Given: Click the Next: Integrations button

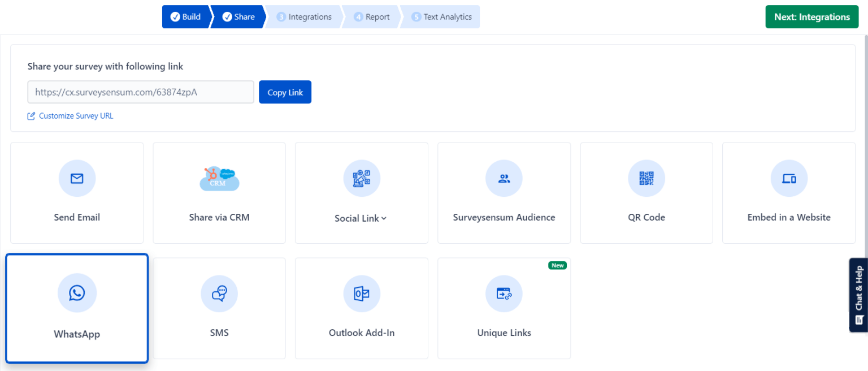Looking at the screenshot, I should pos(812,17).
